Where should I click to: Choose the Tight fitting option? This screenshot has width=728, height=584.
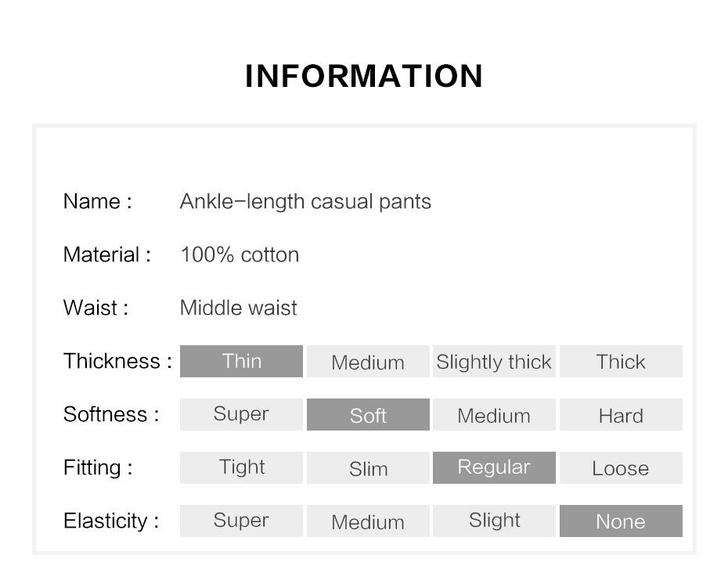241,467
